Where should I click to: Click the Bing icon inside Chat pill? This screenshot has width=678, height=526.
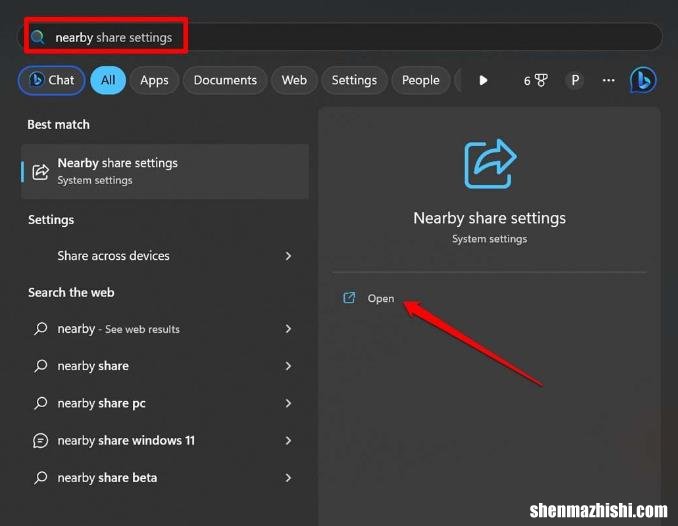tap(36, 80)
